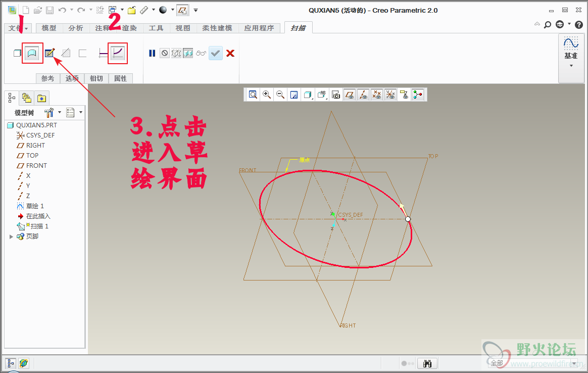Create a new file
The height and width of the screenshot is (373, 588).
click(x=25, y=10)
